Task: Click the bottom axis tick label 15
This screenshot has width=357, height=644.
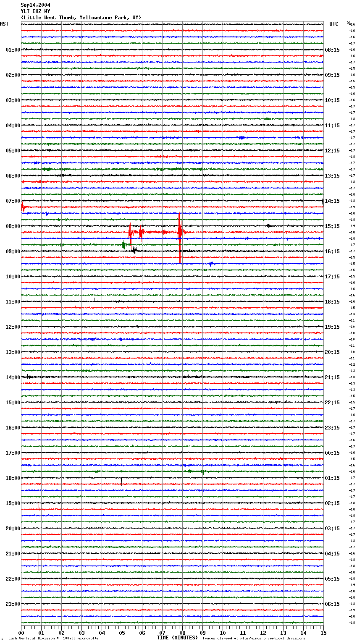Action: (x=323, y=633)
